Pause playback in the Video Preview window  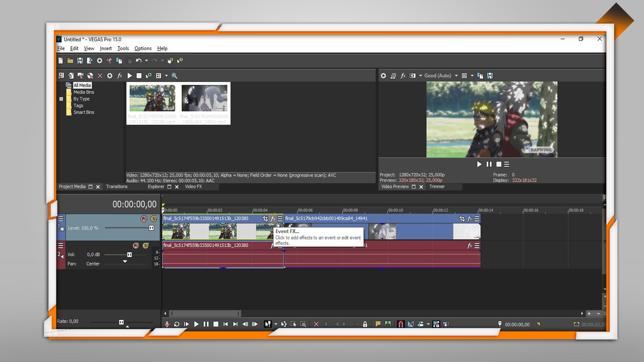point(489,164)
